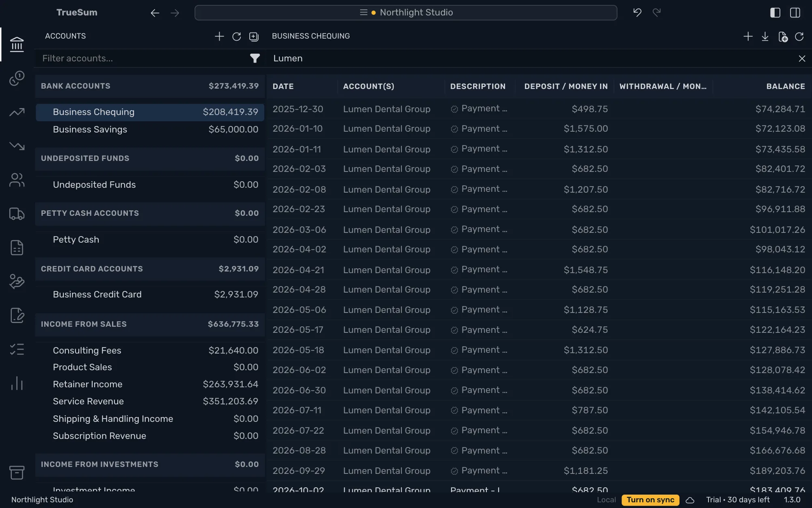Select the Retainer Income account
The height and width of the screenshot is (508, 812).
[150, 384]
